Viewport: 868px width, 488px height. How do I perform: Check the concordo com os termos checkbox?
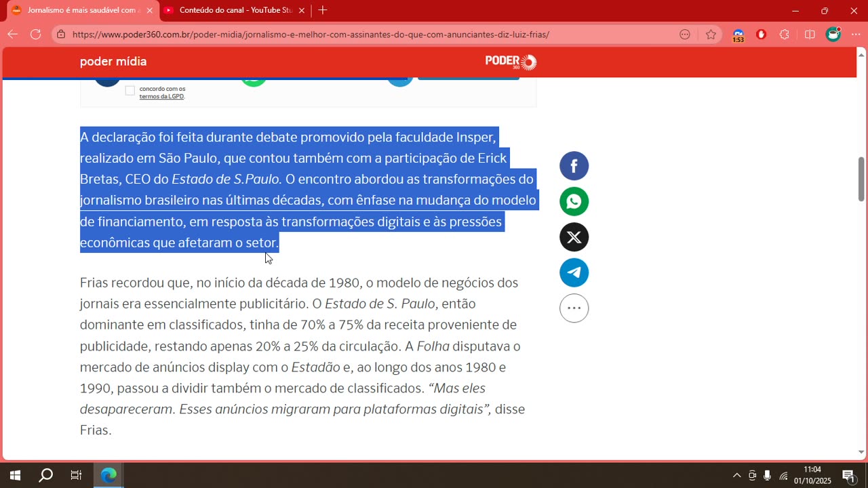pos(130,91)
